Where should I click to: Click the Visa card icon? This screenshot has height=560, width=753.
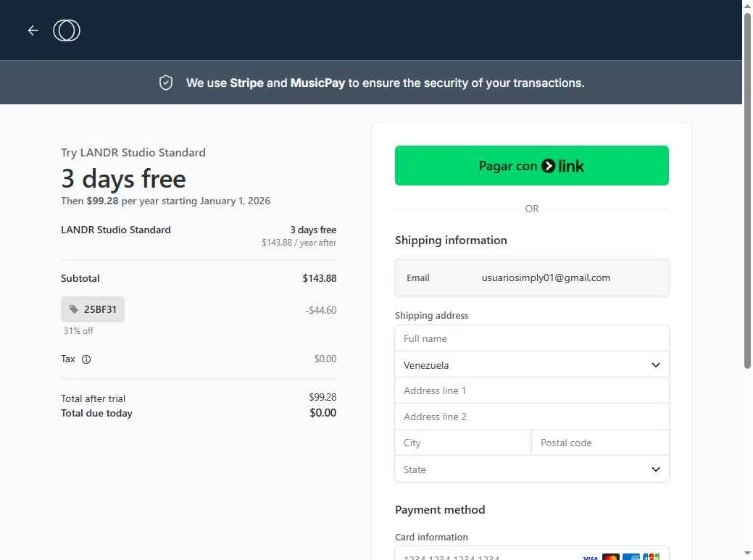pyautogui.click(x=590, y=557)
